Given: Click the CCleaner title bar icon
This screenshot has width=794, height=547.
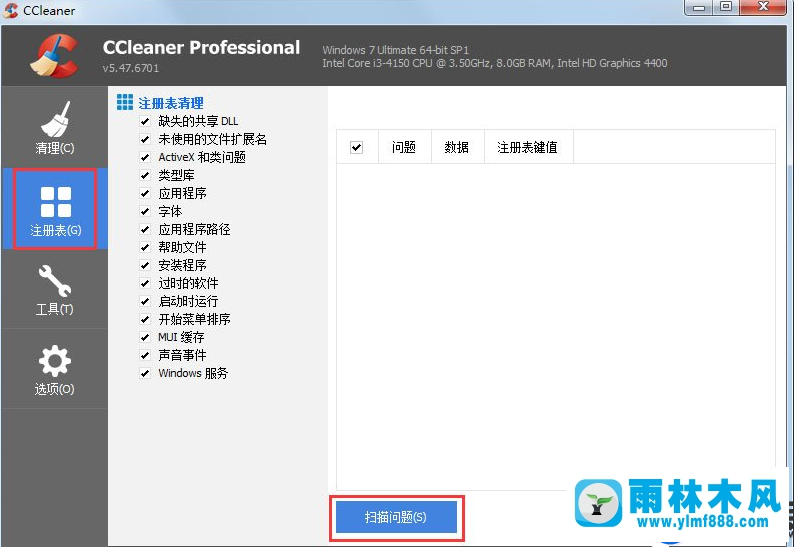Looking at the screenshot, I should coord(11,10).
